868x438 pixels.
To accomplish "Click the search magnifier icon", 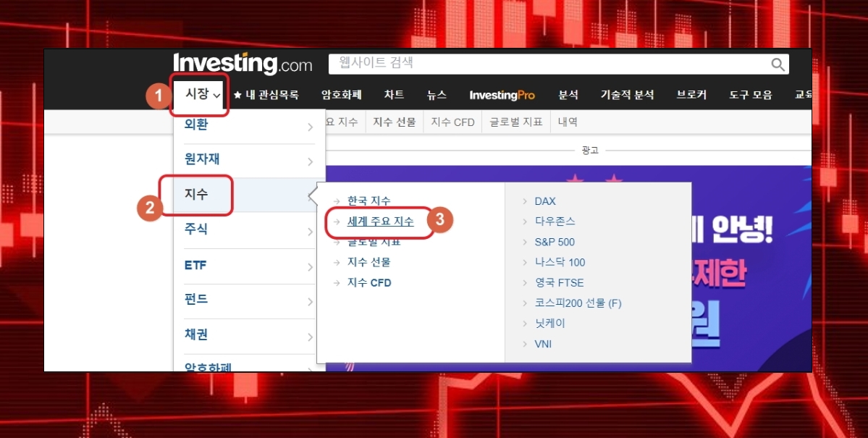I will [x=778, y=64].
